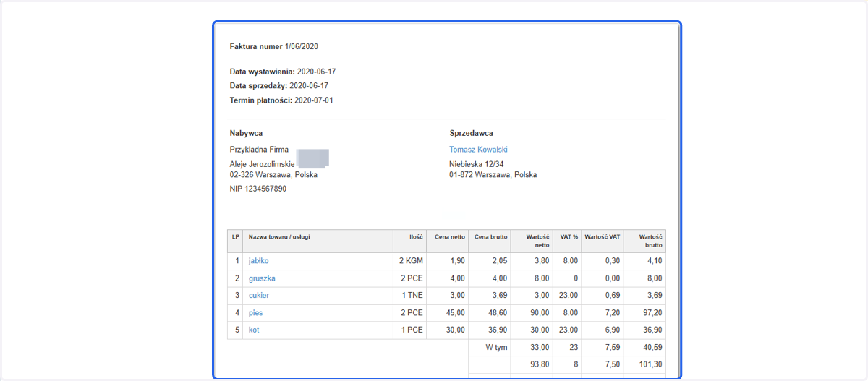Viewport: 868px width, 381px height.
Task: Select summary VAT total 7,59
Action: tap(612, 348)
